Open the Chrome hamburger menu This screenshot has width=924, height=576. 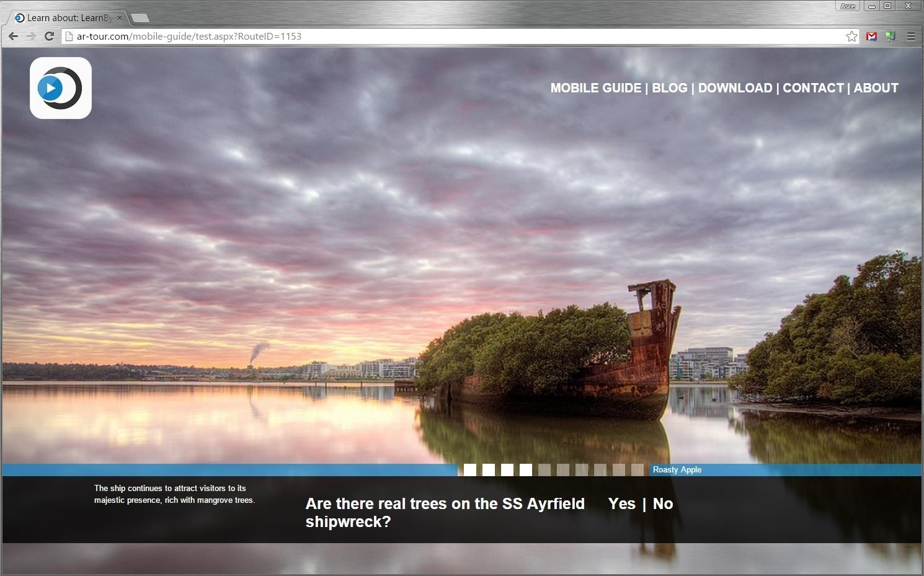pyautogui.click(x=911, y=37)
